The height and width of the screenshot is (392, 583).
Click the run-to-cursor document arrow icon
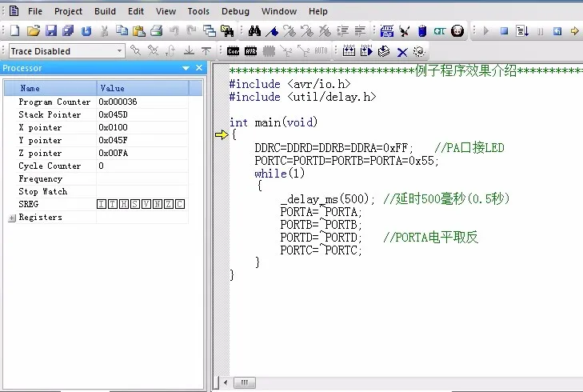522,31
